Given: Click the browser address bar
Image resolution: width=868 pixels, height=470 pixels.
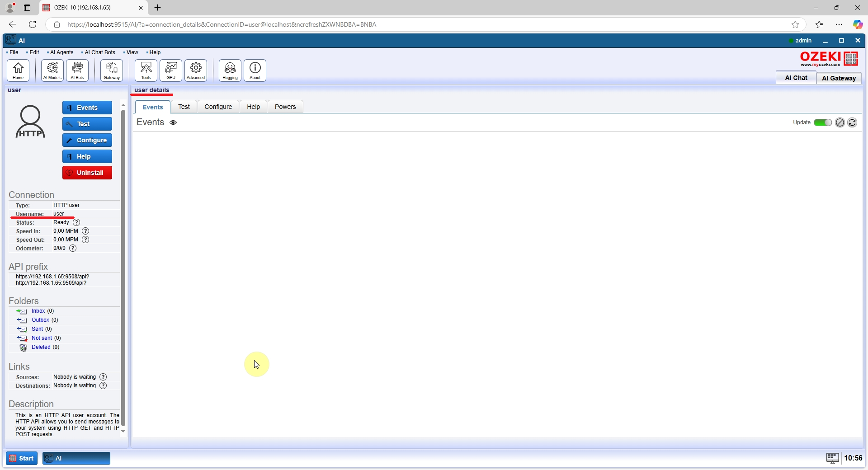Looking at the screenshot, I should (x=425, y=24).
